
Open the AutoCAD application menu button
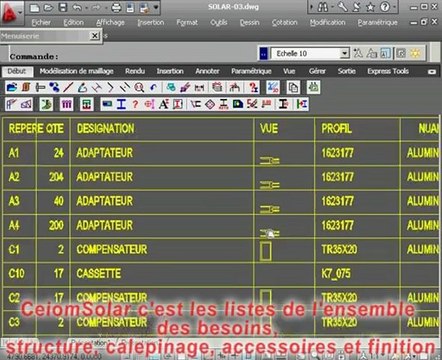(x=10, y=12)
